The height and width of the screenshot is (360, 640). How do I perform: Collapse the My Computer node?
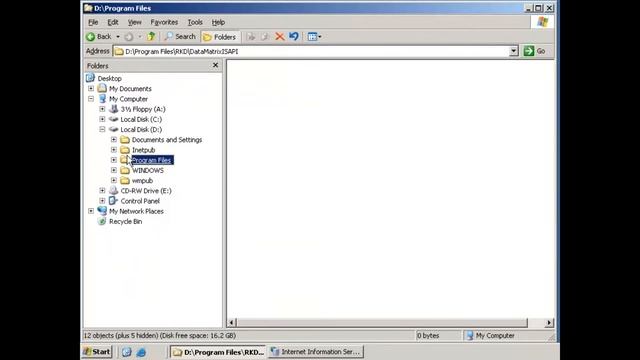point(91,99)
